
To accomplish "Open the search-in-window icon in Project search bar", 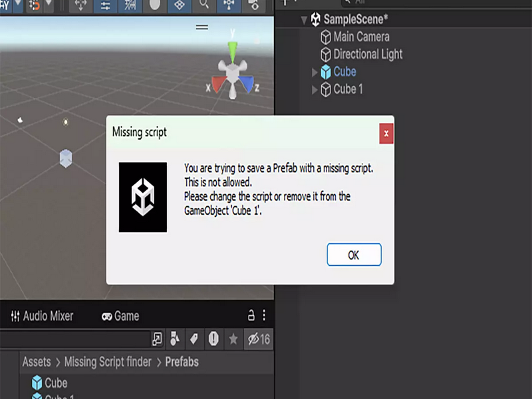I will tap(157, 338).
